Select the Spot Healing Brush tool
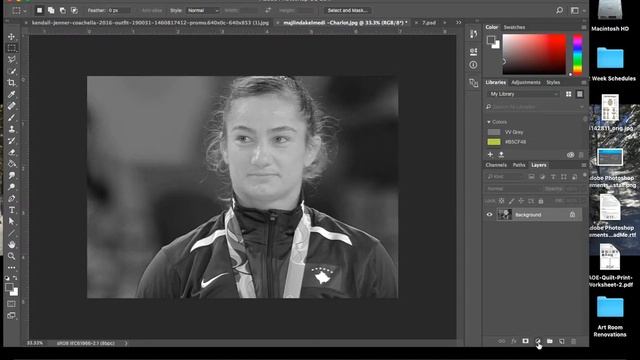The height and width of the screenshot is (360, 640). (x=11, y=106)
